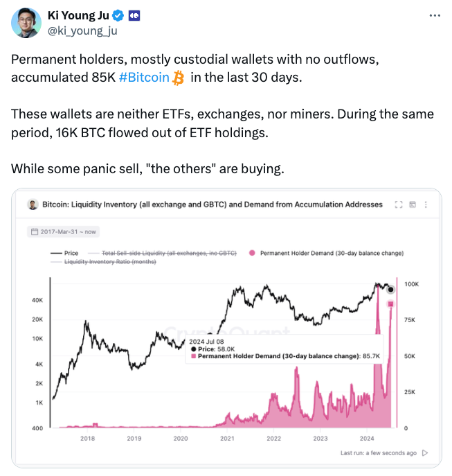The width and height of the screenshot is (452, 476).
Task: Open the @ki_young_ju handle link
Action: [x=82, y=31]
